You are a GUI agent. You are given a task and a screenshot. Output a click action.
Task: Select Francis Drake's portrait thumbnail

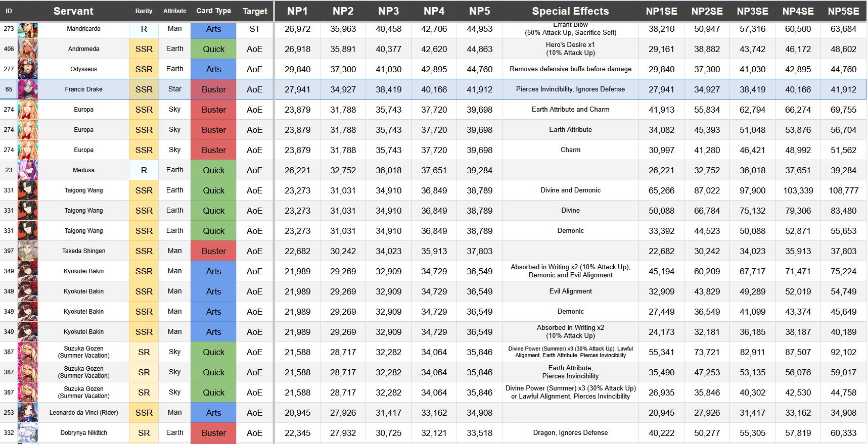[x=28, y=89]
